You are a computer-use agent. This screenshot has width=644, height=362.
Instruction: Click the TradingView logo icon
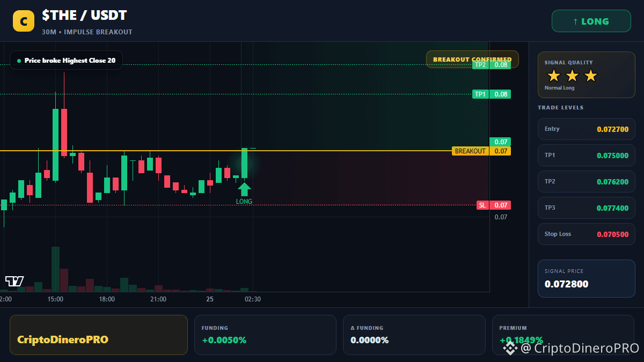point(14,281)
